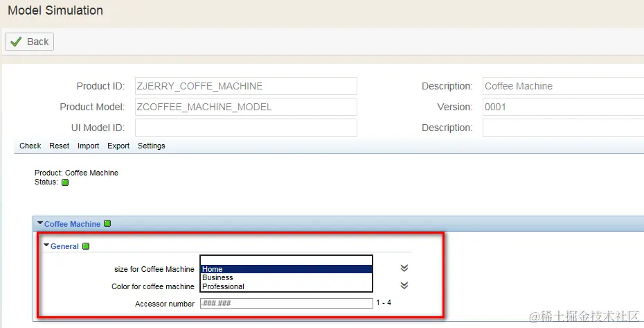644x328 pixels.
Task: Click the '1 - 4' range text
Action: click(384, 302)
